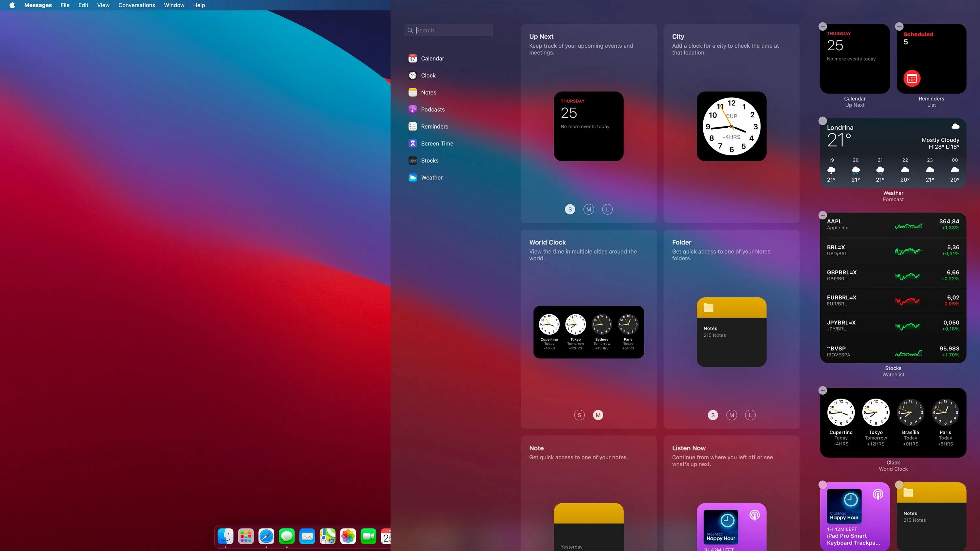Select Screen Time widget category
This screenshot has width=980, height=551.
click(x=437, y=144)
